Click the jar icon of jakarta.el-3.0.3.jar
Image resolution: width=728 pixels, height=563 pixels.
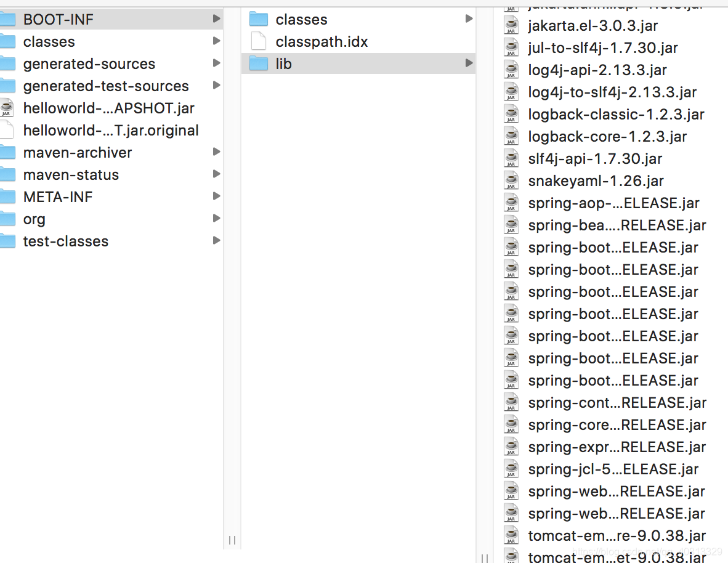pos(511,25)
